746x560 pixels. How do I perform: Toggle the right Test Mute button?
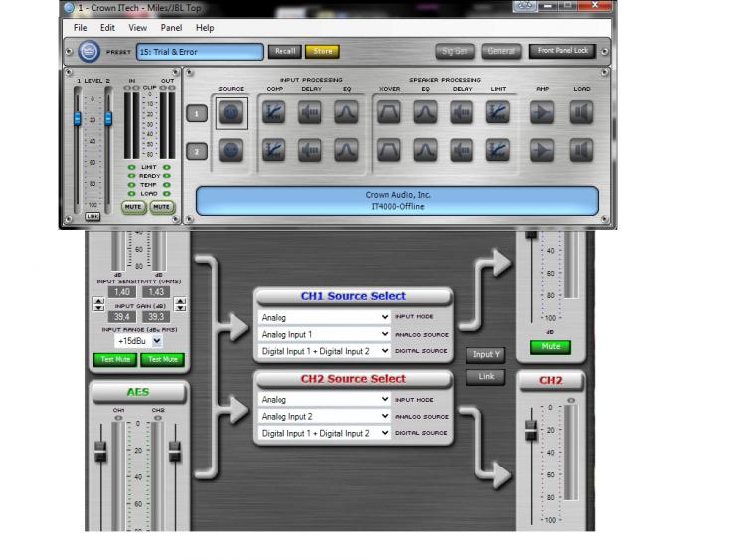coord(163,360)
